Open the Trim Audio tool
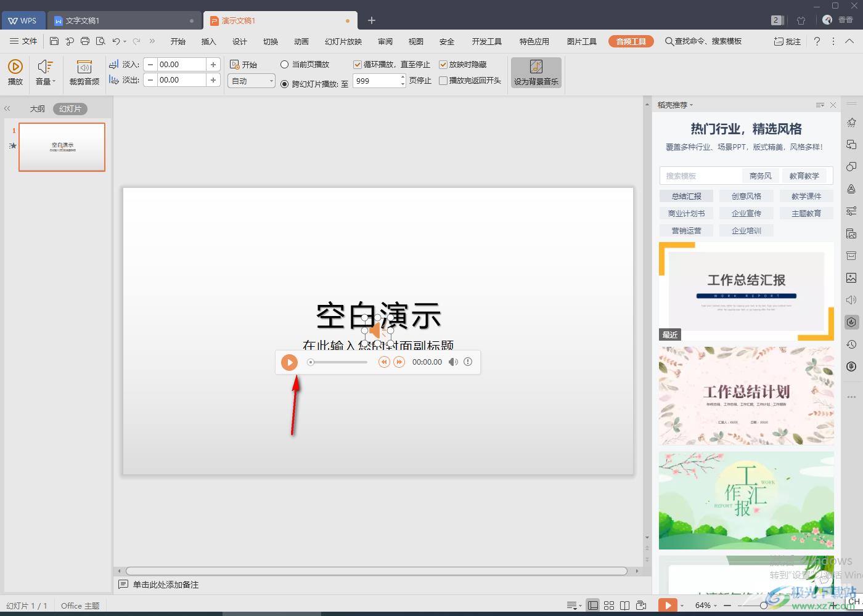Viewport: 863px width, 616px height. coord(84,72)
